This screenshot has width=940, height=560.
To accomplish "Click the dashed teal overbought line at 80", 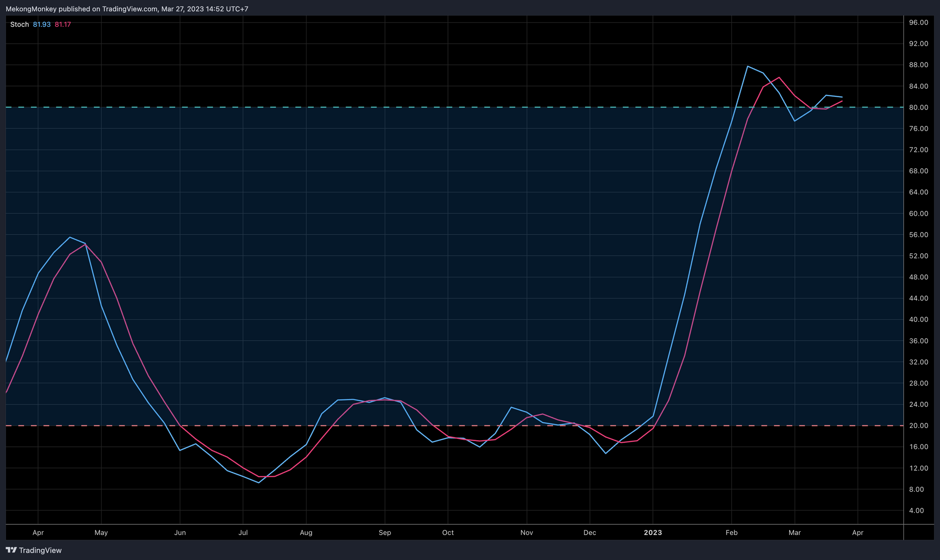I will [454, 108].
